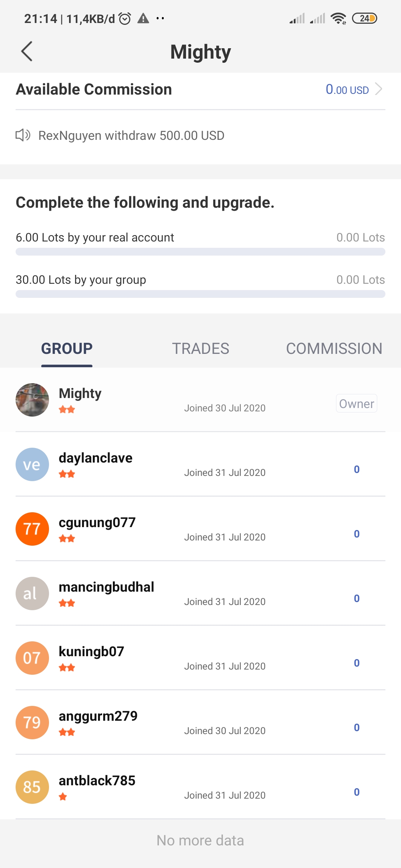
Task: Tap the Wi-Fi status bar icon
Action: [338, 18]
